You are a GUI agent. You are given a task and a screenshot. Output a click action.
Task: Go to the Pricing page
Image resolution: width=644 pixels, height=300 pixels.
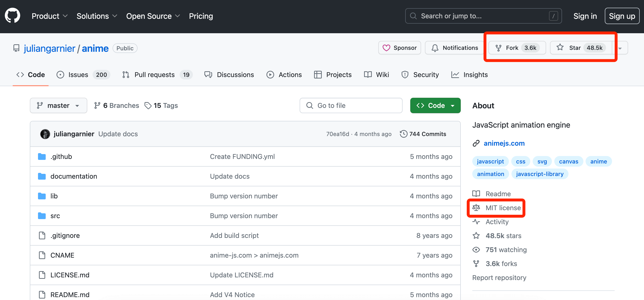pyautogui.click(x=201, y=16)
